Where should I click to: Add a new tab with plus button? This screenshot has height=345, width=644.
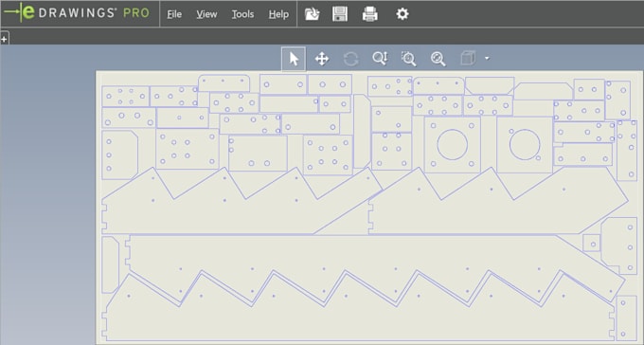tap(4, 39)
